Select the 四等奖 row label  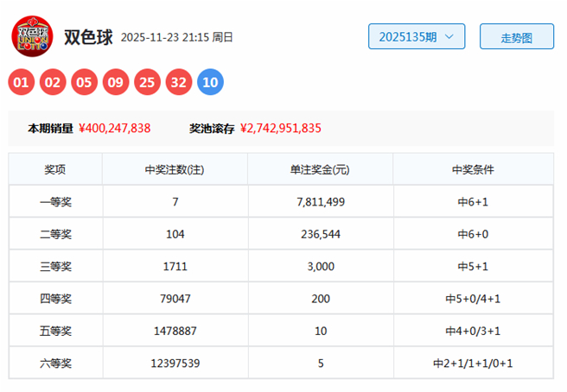[x=55, y=299]
